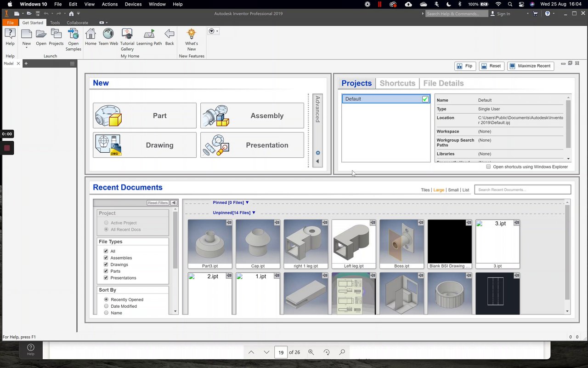Switch to the Shortcuts tab
Image resolution: width=588 pixels, height=368 pixels.
click(x=397, y=83)
